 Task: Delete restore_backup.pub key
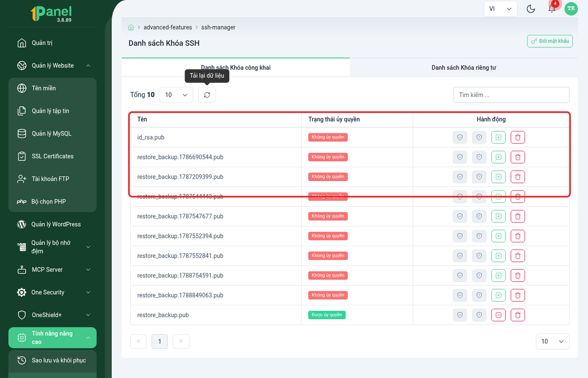pos(518,315)
